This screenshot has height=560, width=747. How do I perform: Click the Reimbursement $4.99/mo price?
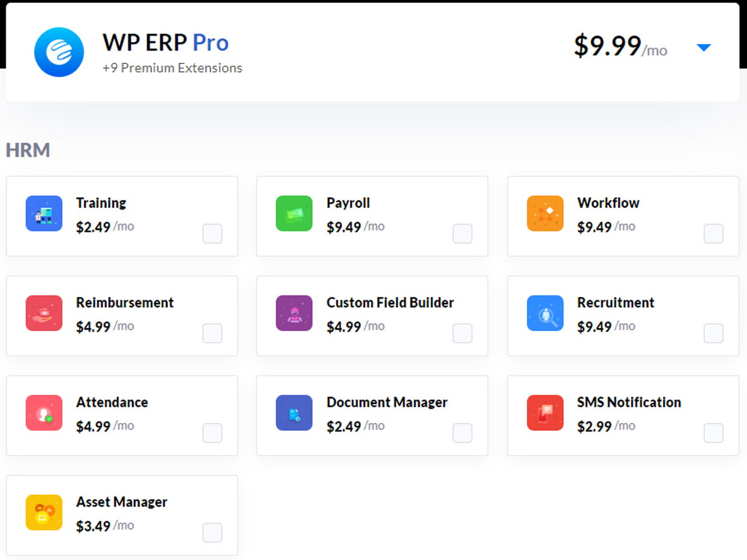click(x=105, y=326)
